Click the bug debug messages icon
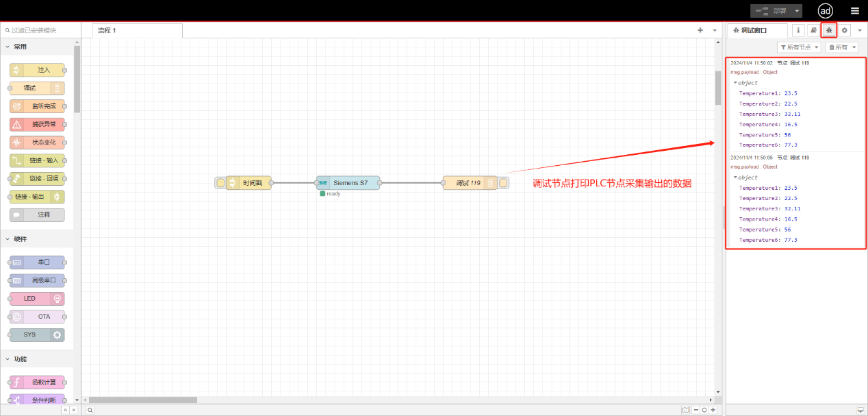 tap(829, 30)
